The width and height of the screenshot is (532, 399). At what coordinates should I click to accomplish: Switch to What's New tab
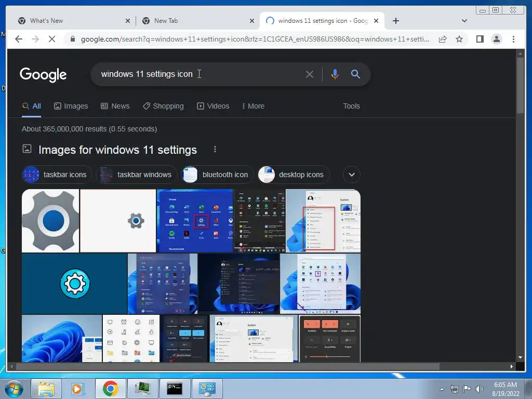point(72,21)
